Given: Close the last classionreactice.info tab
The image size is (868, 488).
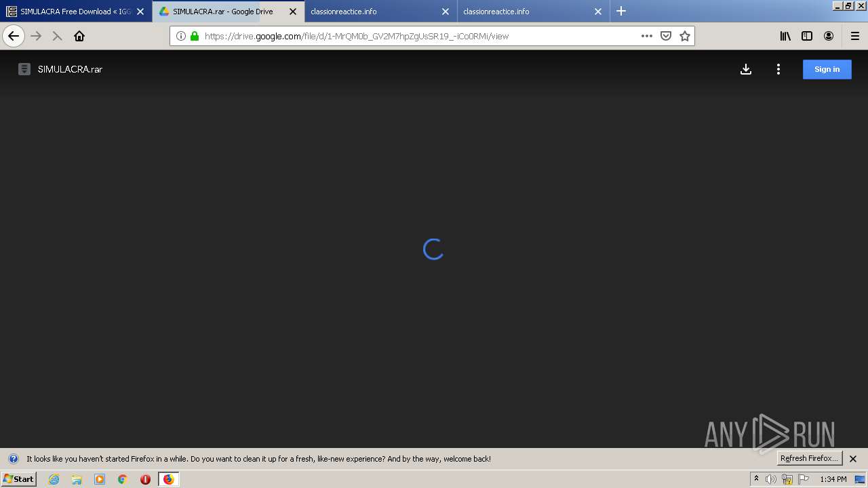Looking at the screenshot, I should tap(598, 12).
